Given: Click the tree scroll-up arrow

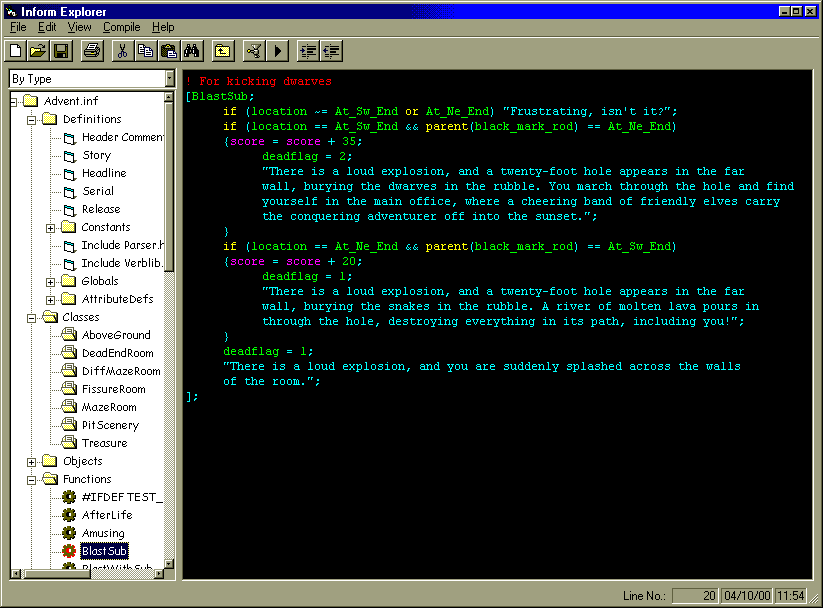Looking at the screenshot, I should point(168,97).
